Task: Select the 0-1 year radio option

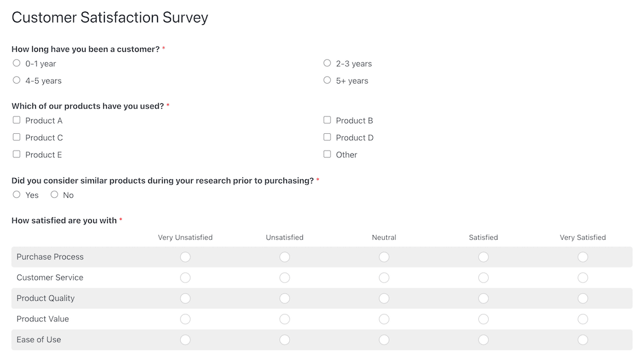Action: [16, 63]
